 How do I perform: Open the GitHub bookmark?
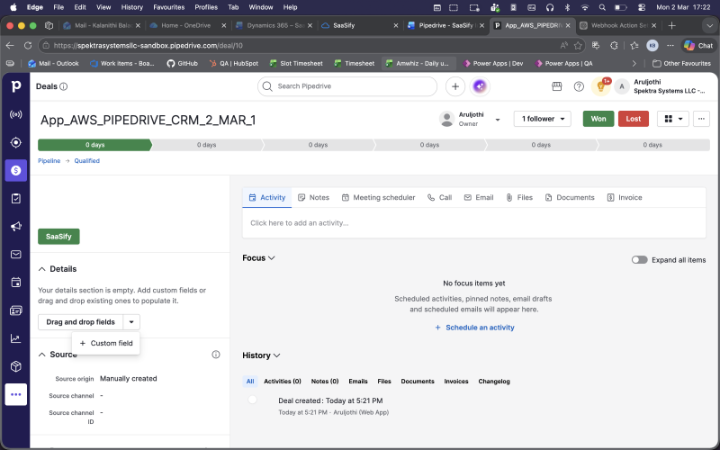click(x=182, y=63)
